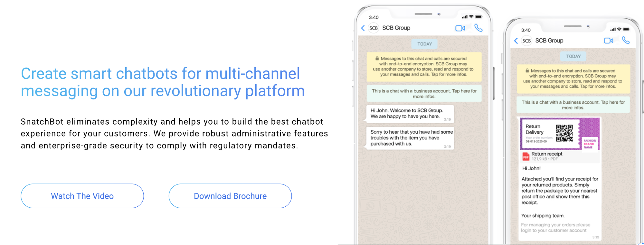Screen dimensions: 644x245
Task: Click TODAY date chip in left phone
Action: [x=424, y=44]
